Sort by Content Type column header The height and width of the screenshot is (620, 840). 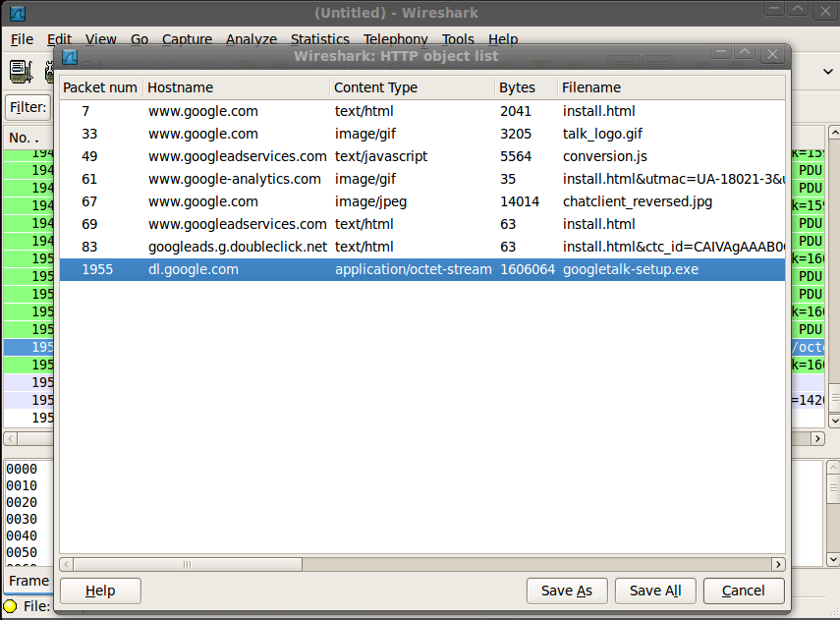(x=412, y=87)
